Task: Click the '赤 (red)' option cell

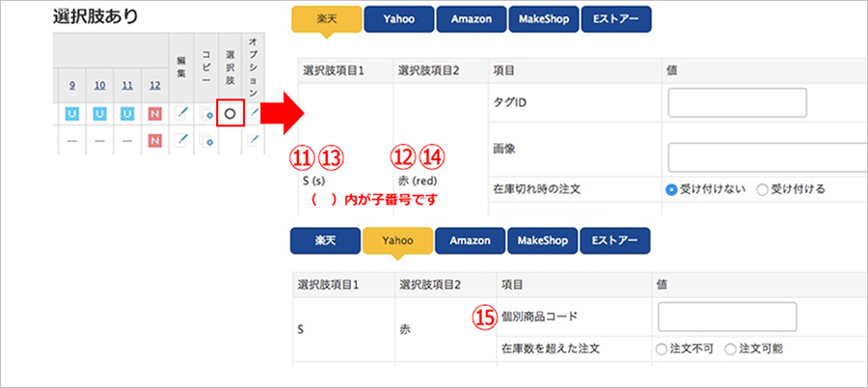Action: click(418, 181)
